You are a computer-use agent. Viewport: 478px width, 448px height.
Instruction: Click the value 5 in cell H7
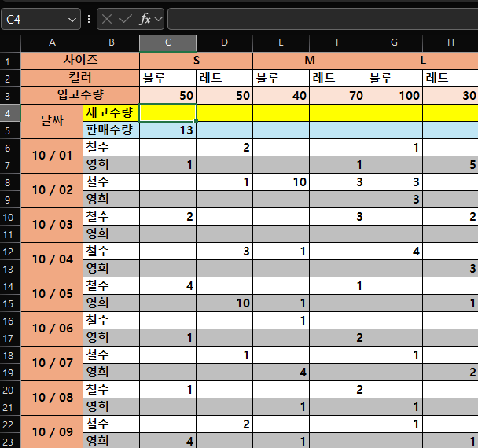click(x=450, y=165)
